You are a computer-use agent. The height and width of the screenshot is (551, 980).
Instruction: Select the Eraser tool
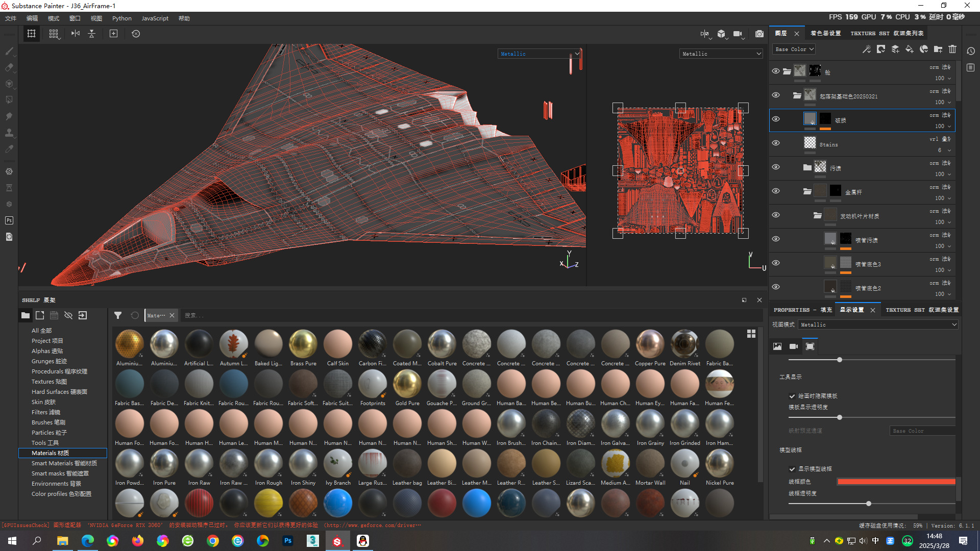9,67
